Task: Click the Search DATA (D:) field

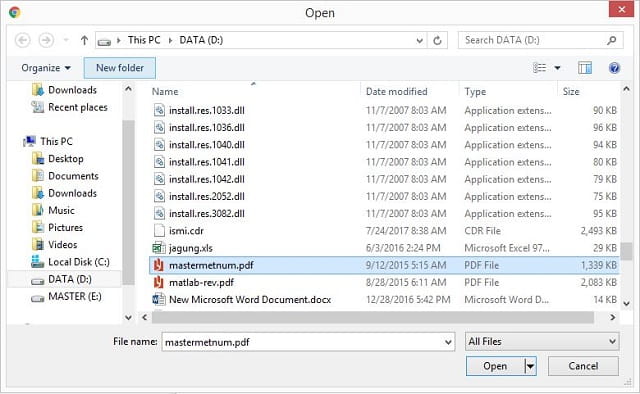Action: tap(534, 40)
